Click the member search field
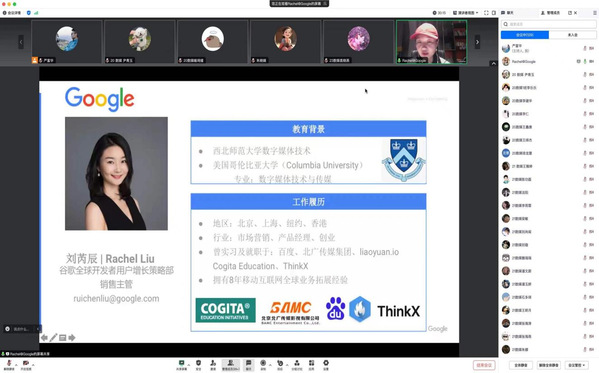Viewport: 599px width, 373px height. (549, 24)
